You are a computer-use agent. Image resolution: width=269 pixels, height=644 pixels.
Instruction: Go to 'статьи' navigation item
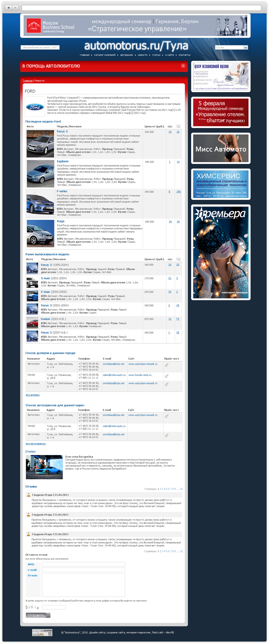pyautogui.click(x=156, y=55)
